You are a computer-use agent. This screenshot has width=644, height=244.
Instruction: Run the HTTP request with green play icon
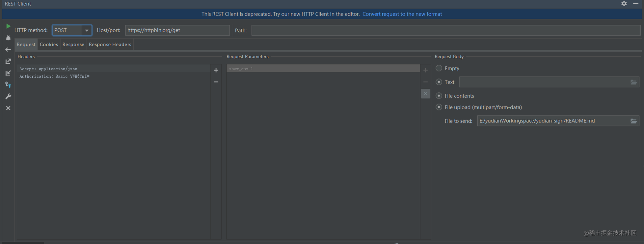[8, 26]
